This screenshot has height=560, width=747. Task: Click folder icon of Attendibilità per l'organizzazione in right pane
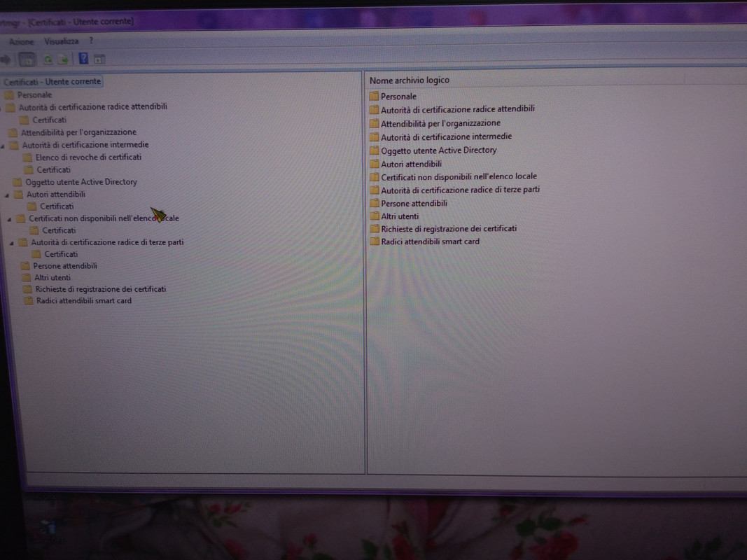point(375,123)
